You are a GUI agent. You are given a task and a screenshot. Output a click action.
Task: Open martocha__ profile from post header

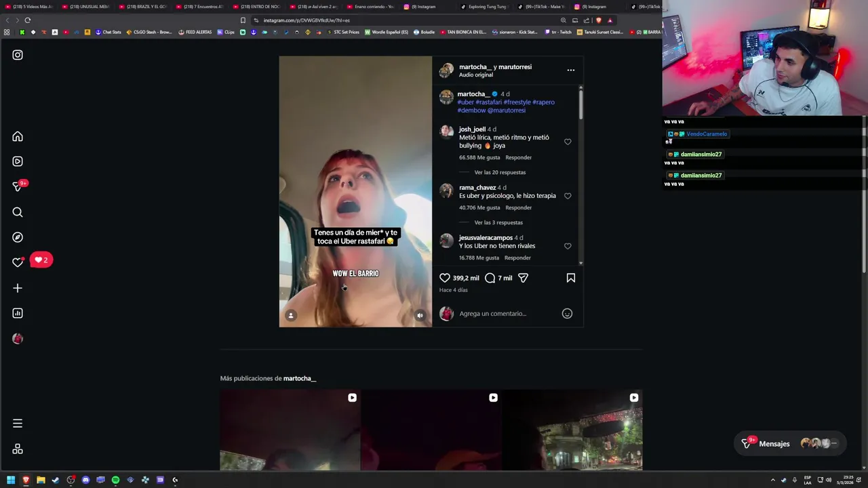(x=474, y=66)
